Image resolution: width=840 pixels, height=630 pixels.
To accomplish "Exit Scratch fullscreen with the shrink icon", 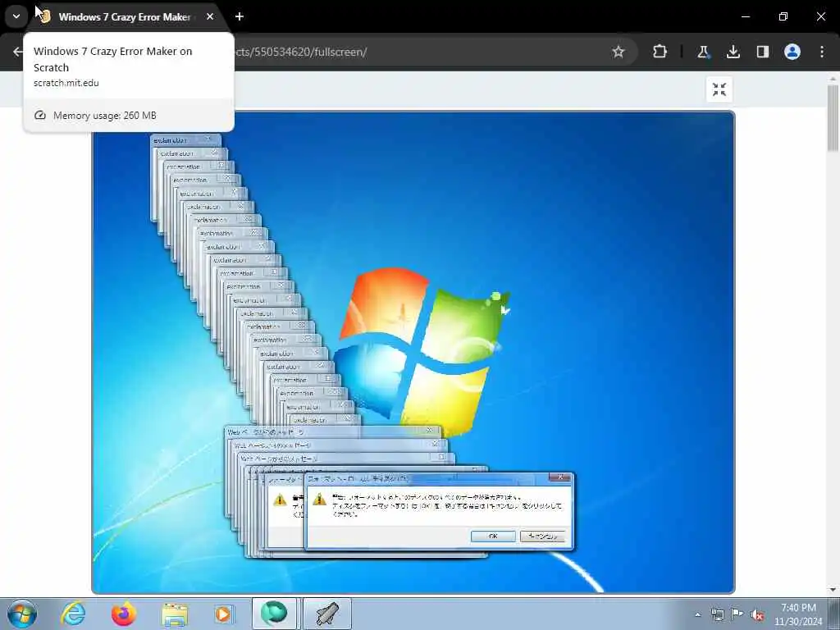I will pos(719,89).
